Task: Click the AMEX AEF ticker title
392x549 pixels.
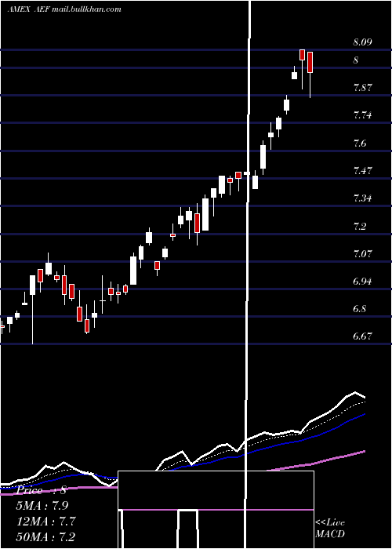Action: (x=64, y=9)
